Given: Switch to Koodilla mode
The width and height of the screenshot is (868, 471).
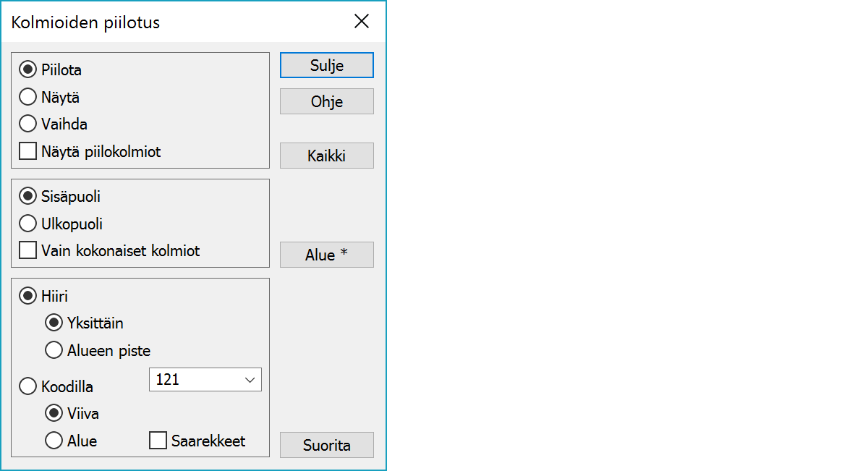Looking at the screenshot, I should 28,386.
